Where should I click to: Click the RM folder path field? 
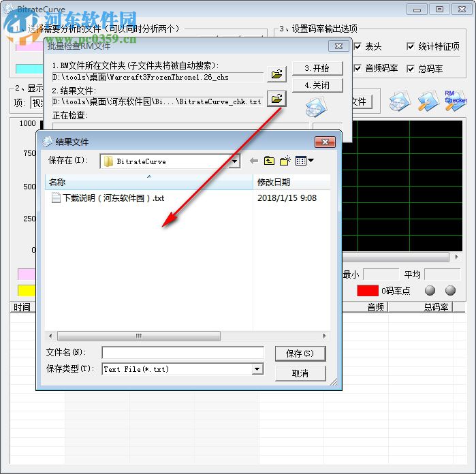click(158, 77)
